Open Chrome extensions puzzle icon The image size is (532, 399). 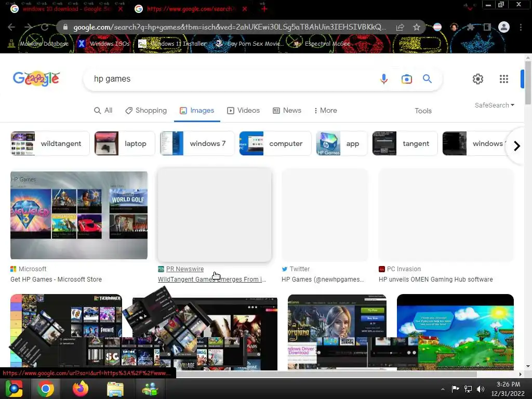pyautogui.click(x=471, y=27)
